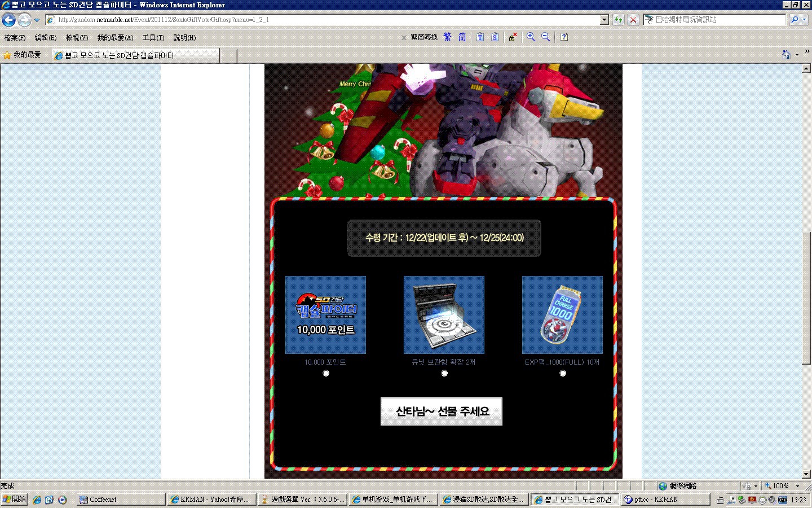The height and width of the screenshot is (508, 812).
Task: Click the network computers tray icon
Action: tap(731, 500)
